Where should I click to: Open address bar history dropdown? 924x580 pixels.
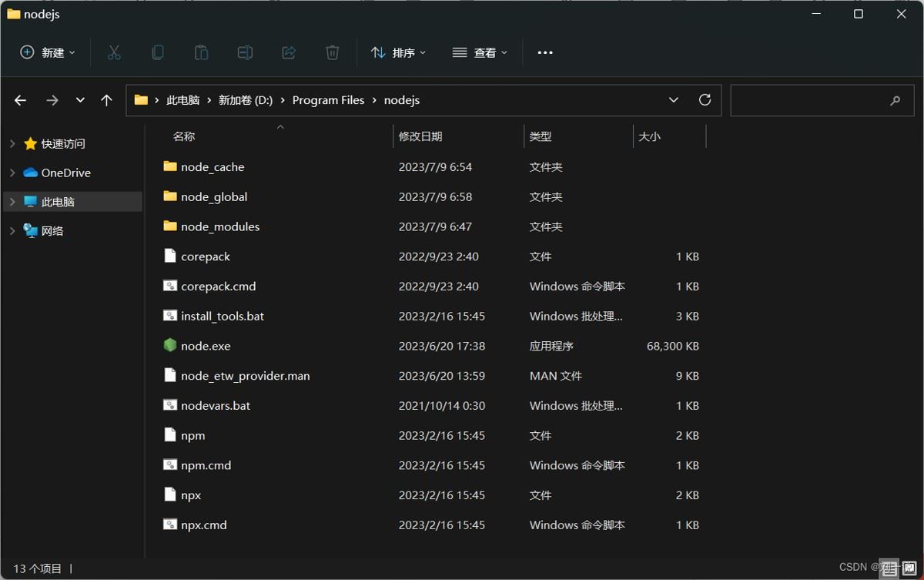tap(674, 100)
